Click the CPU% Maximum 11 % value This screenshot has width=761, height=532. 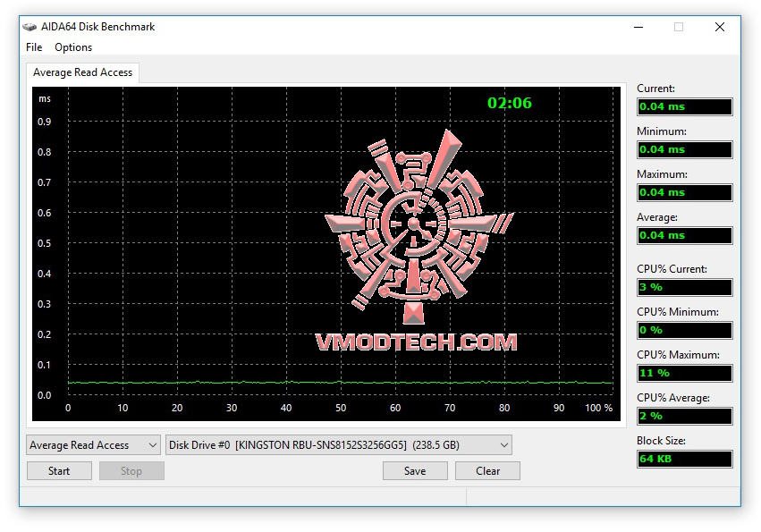[685, 373]
